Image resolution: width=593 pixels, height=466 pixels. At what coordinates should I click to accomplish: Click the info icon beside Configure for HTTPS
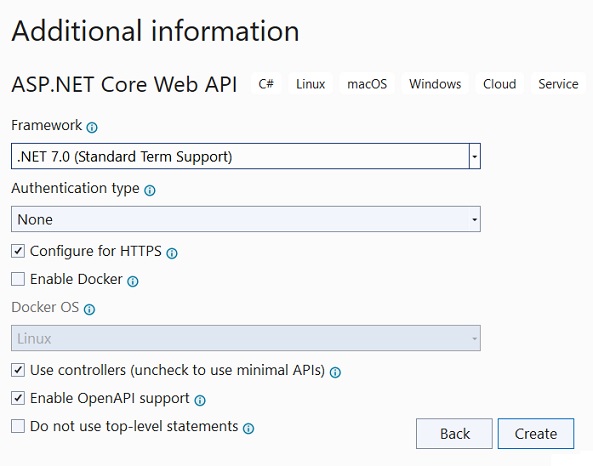[172, 253]
